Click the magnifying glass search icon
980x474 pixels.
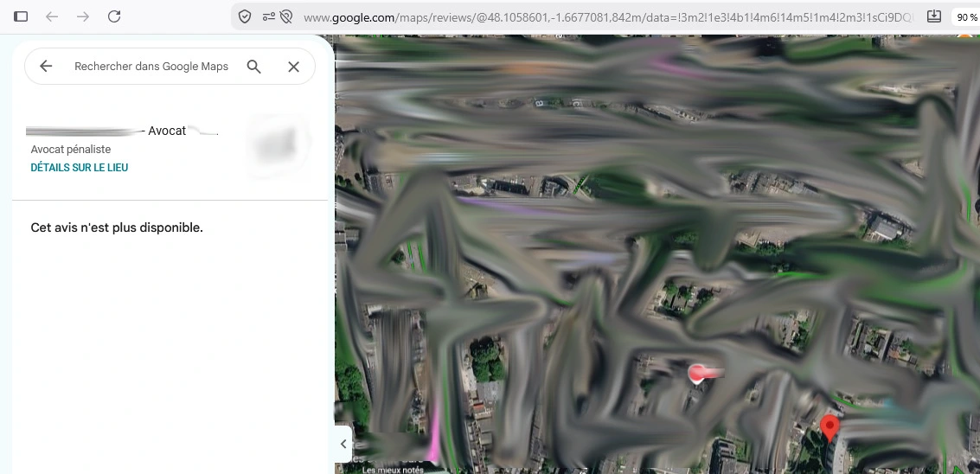[253, 67]
